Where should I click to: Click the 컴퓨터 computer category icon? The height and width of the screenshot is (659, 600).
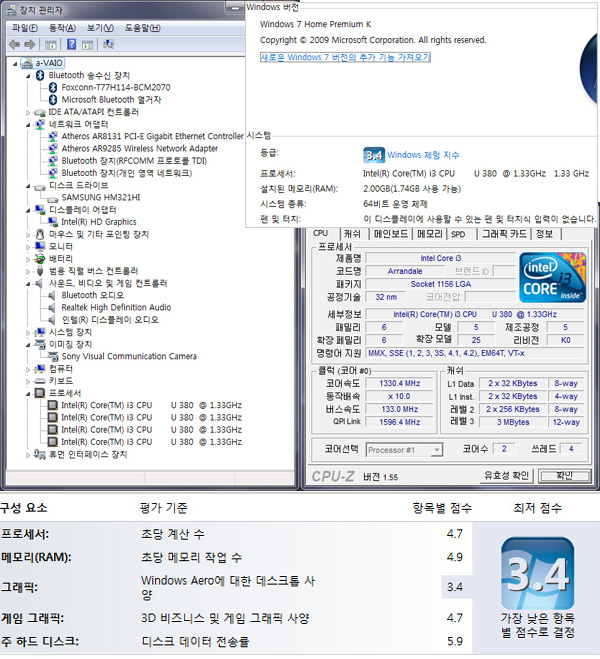coord(40,369)
